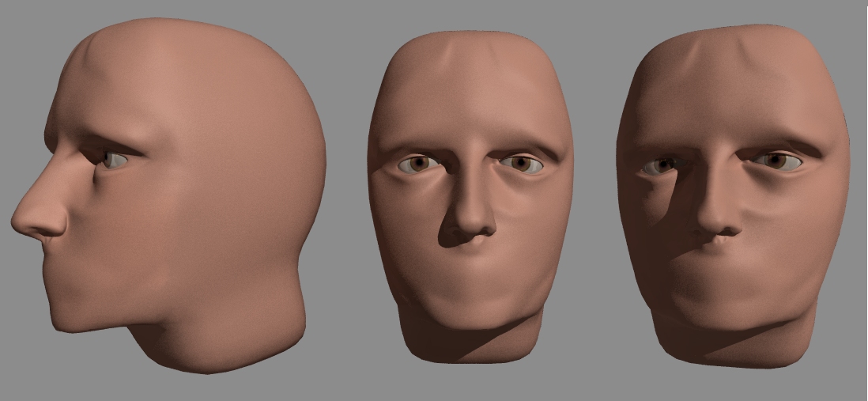The width and height of the screenshot is (868, 401).
Task: Select the center head's right-side eye
Action: (522, 164)
